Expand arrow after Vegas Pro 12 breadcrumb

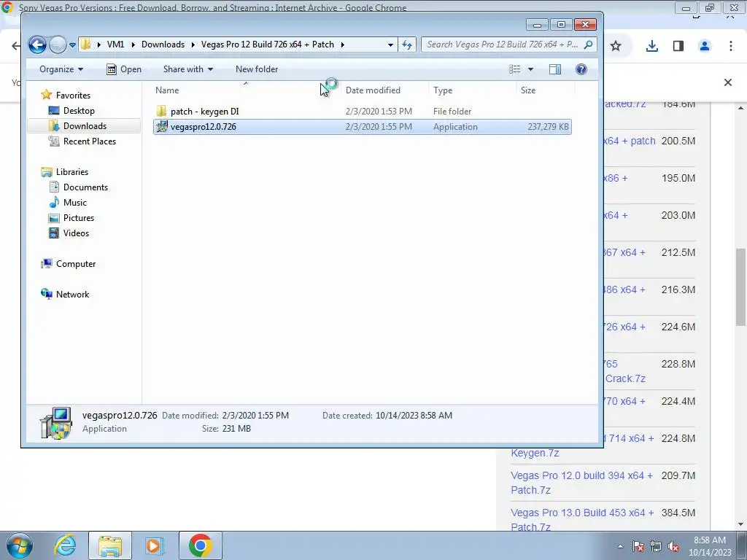(x=343, y=44)
